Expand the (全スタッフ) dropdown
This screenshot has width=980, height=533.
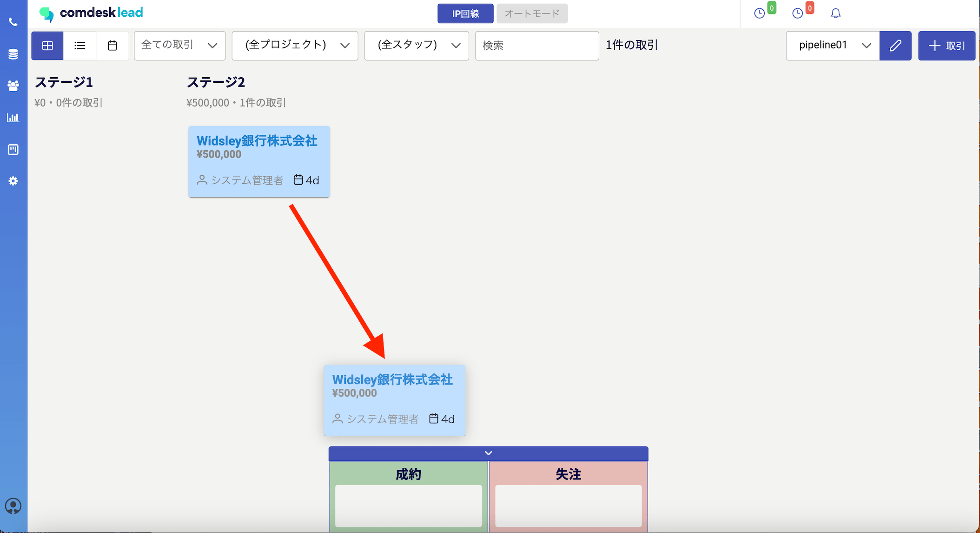pos(417,46)
